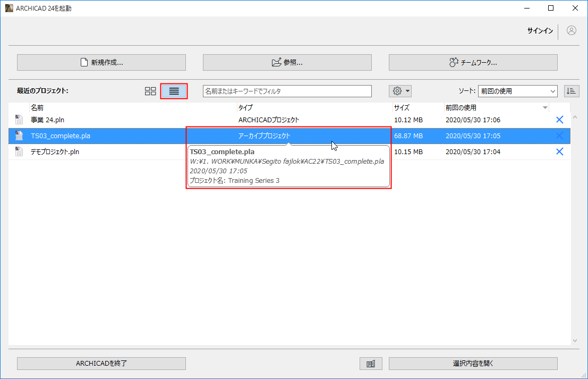The image size is (588, 379).
Task: Switch to list view of recent projects
Action: point(174,91)
